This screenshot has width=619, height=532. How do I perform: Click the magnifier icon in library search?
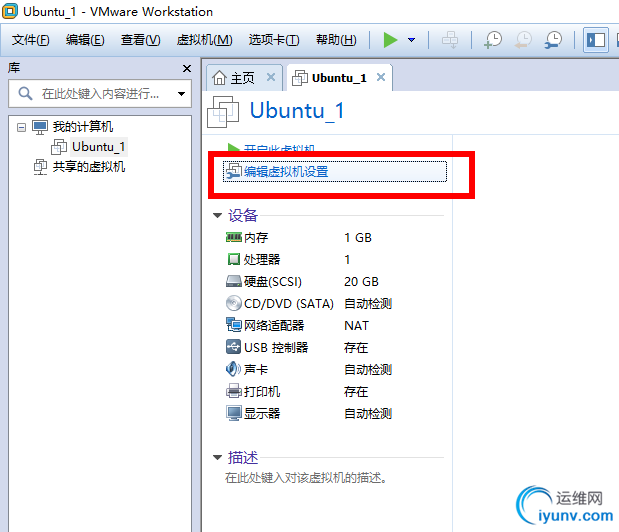[x=25, y=94]
